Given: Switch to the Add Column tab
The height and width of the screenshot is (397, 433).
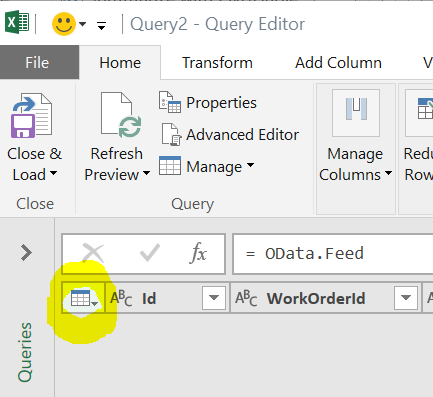Looking at the screenshot, I should [338, 63].
